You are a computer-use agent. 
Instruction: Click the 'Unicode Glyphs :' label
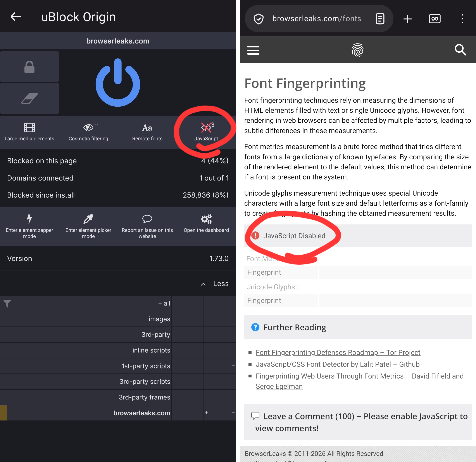[272, 287]
